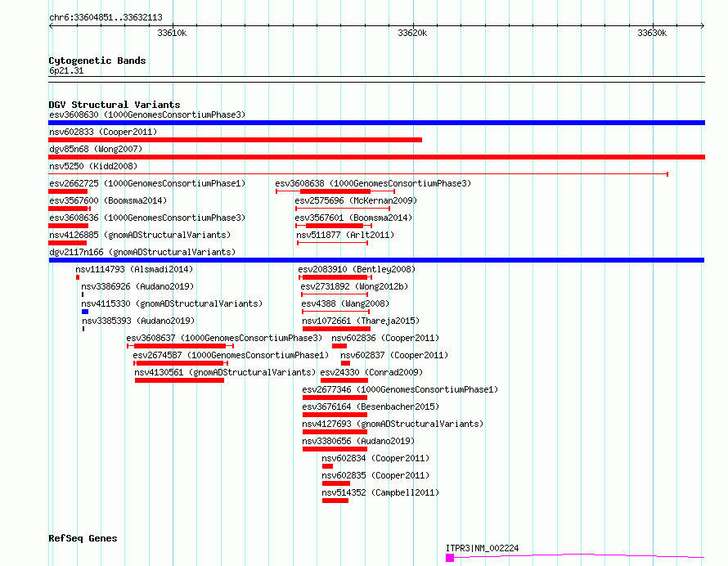Open esv2662725 variant details
This screenshot has height=566, width=728.
[147, 183]
